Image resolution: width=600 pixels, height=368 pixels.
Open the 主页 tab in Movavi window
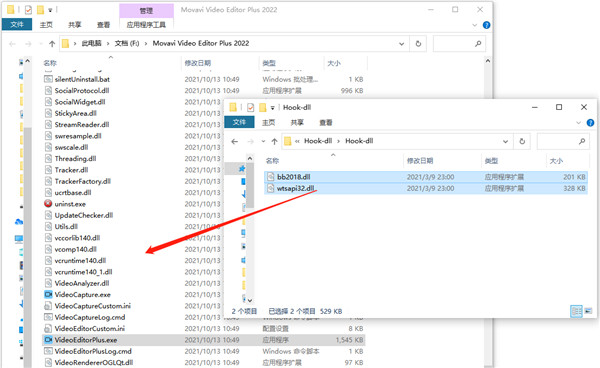pos(46,25)
